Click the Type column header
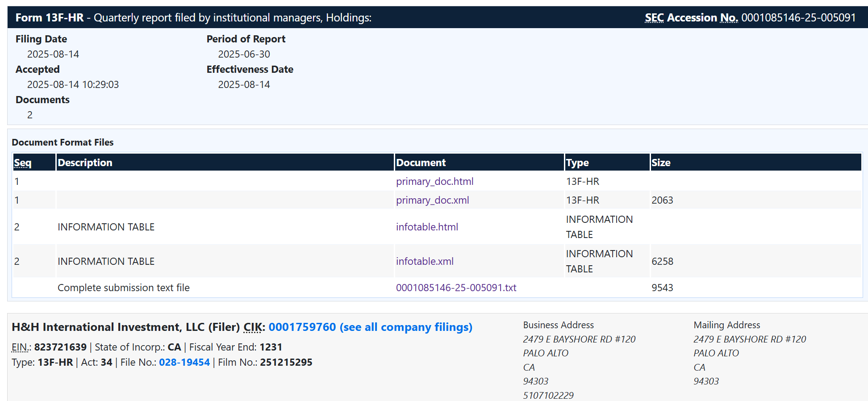 tap(577, 163)
